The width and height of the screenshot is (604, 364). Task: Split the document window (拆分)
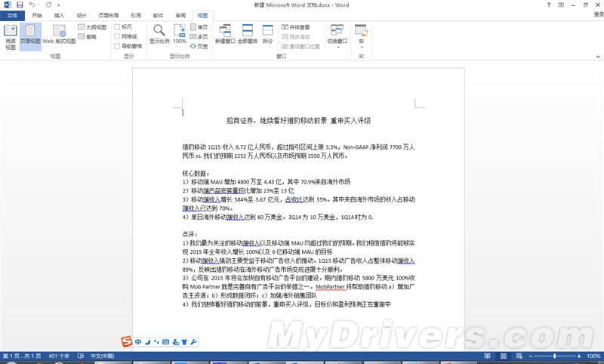268,34
